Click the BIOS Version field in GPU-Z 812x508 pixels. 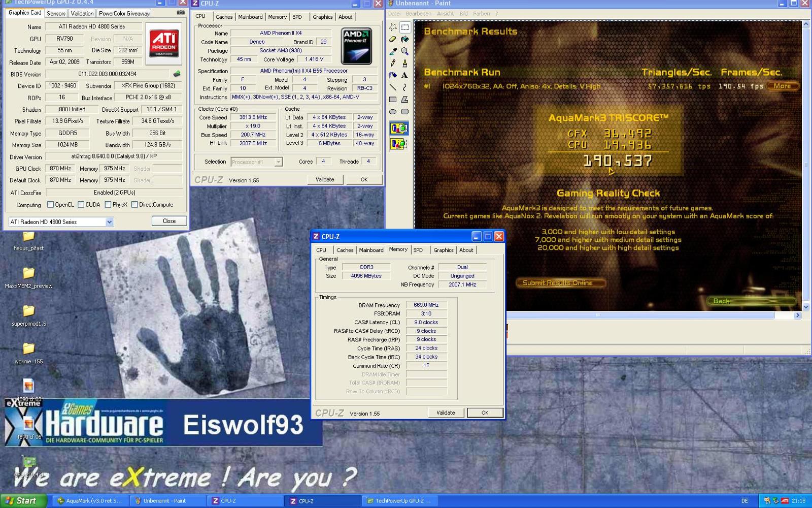point(108,74)
